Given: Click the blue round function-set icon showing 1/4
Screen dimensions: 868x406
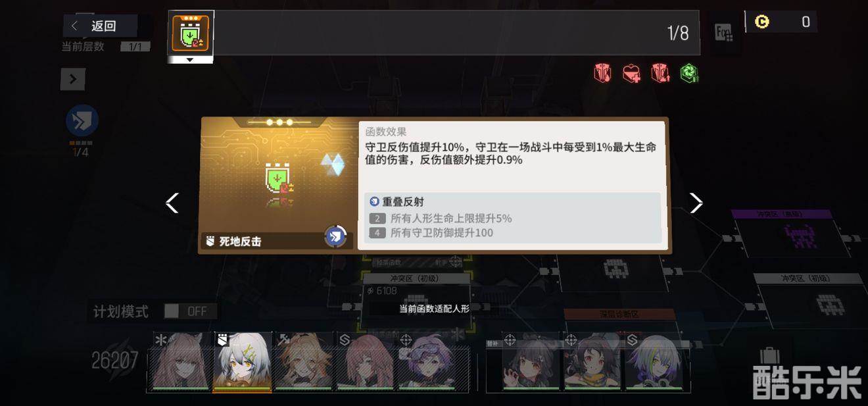Looking at the screenshot, I should tap(82, 122).
